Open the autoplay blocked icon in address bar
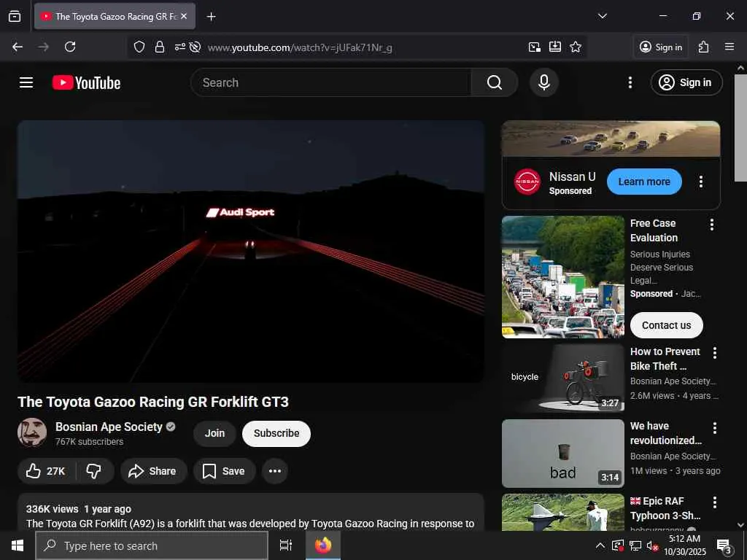747x560 pixels. coord(195,47)
